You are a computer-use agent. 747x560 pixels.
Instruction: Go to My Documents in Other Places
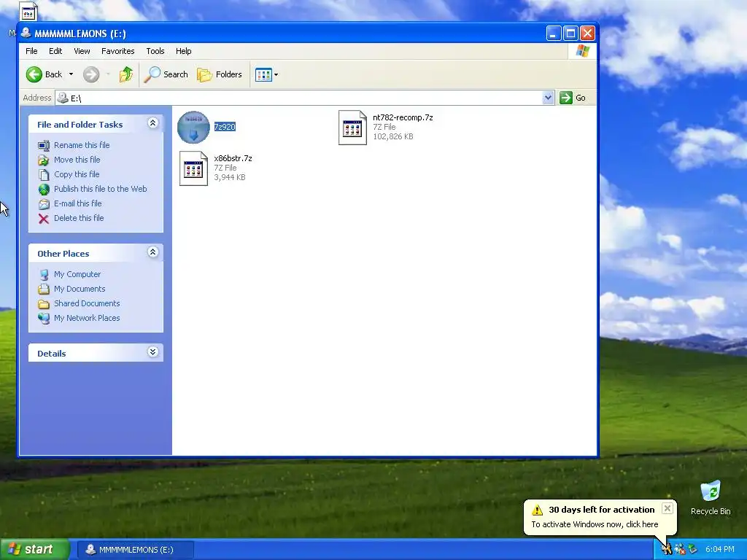click(80, 289)
